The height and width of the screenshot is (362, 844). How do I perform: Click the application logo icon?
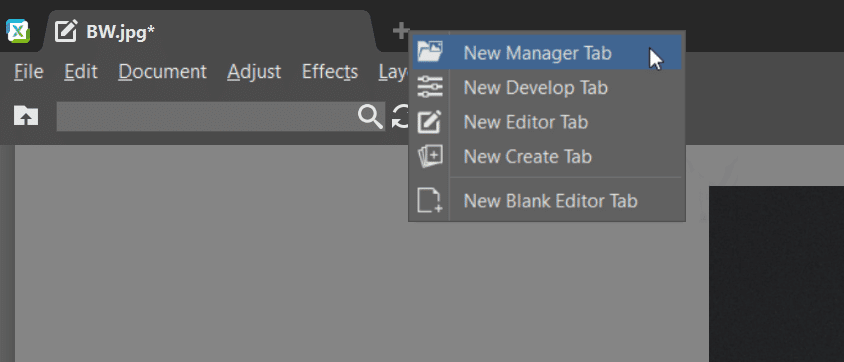coord(18,31)
